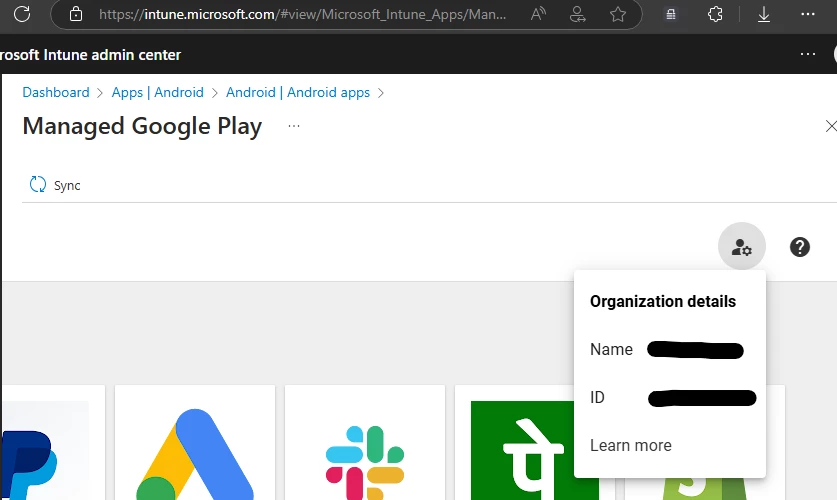Open the browser extension icon next to star
The image size is (837, 500).
click(x=671, y=14)
